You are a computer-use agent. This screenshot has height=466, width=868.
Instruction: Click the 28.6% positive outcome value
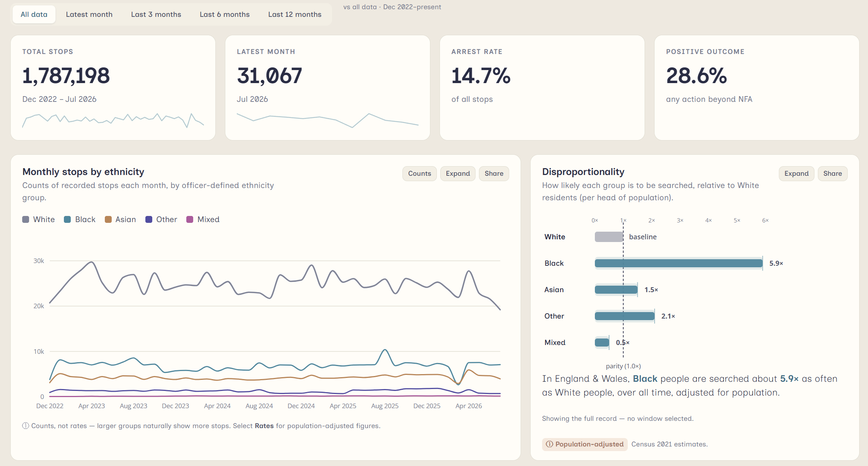[696, 75]
